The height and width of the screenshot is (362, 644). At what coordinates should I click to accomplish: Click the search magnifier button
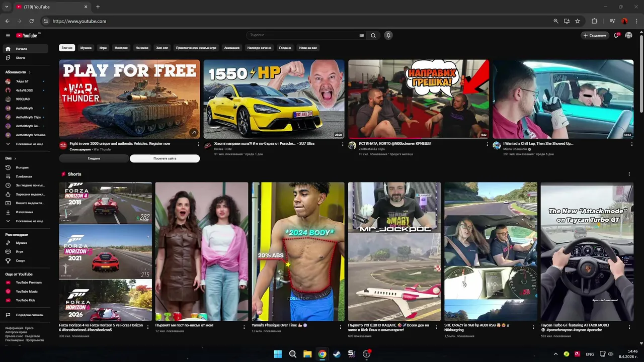[373, 35]
